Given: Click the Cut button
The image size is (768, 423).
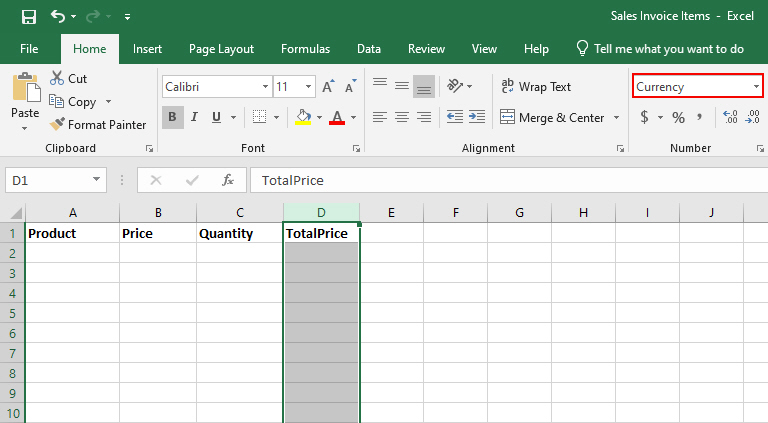Looking at the screenshot, I should [x=69, y=78].
